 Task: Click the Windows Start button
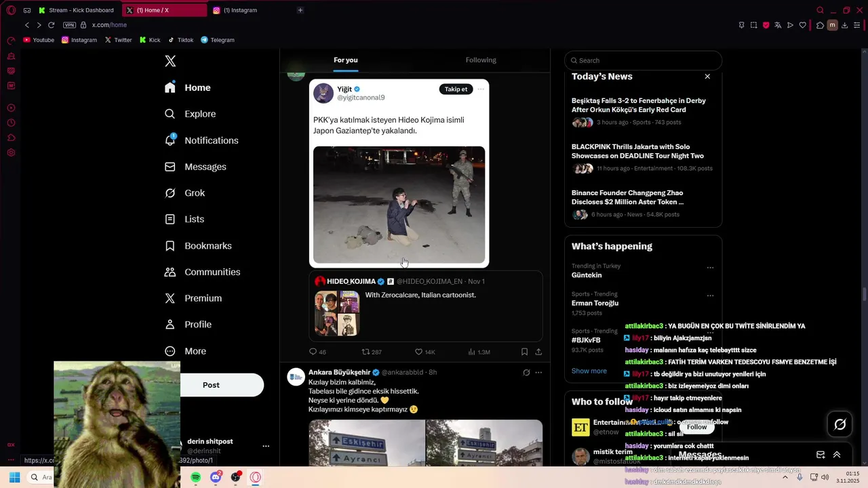[x=14, y=477]
